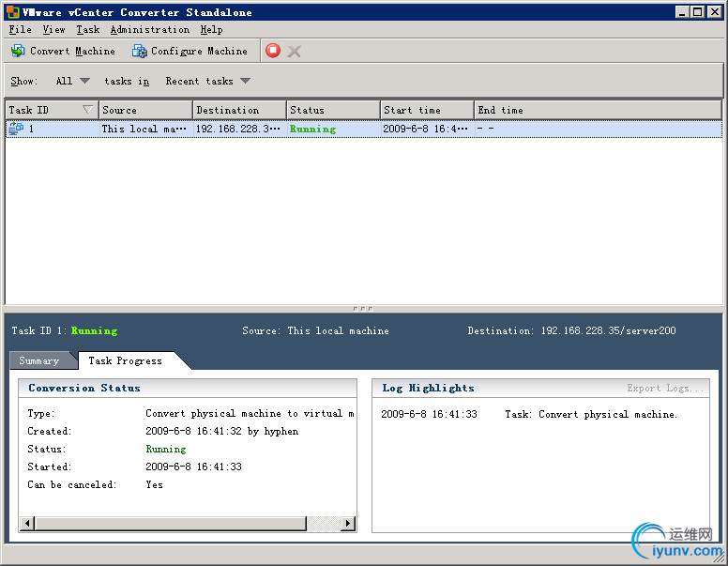Screen dimensions: 728x566
Task: Click the left arrow of horizontal scrollbar
Action: (27, 523)
